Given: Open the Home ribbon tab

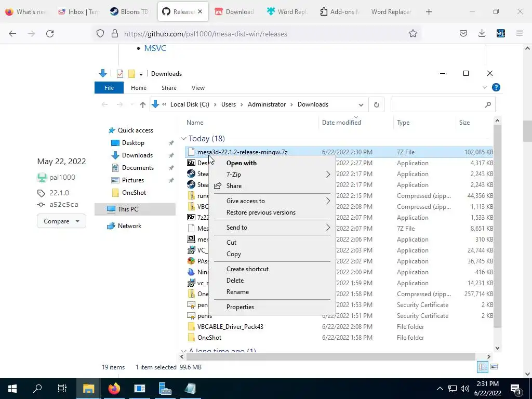Looking at the screenshot, I should pyautogui.click(x=138, y=87).
